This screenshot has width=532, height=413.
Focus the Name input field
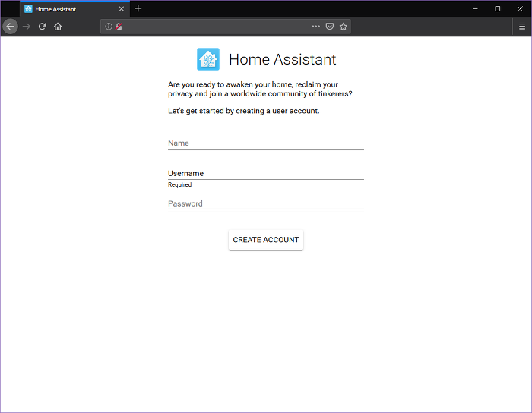[x=266, y=143]
